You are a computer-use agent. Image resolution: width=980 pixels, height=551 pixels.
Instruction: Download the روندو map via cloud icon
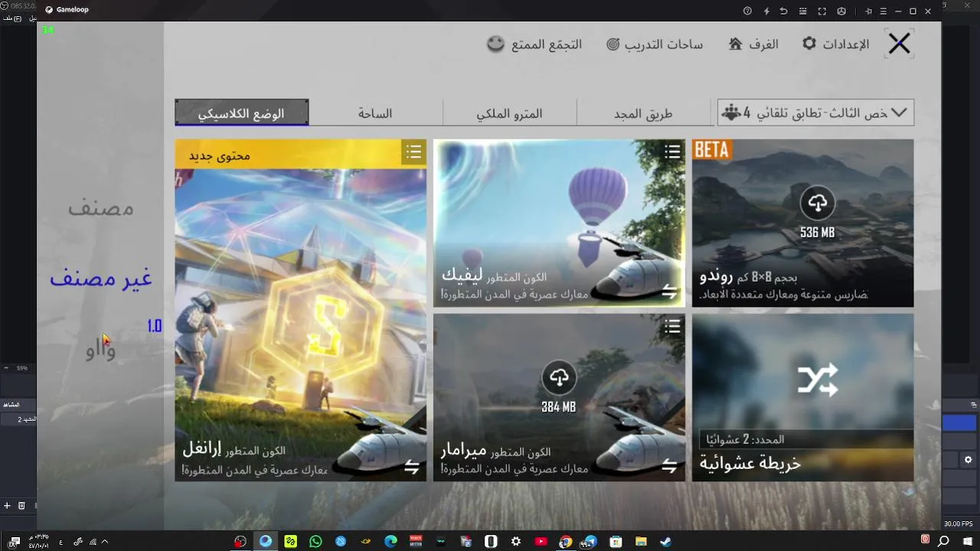click(x=818, y=203)
